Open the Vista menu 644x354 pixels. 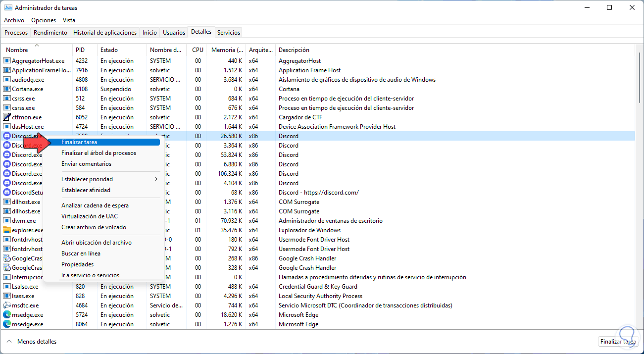[69, 20]
